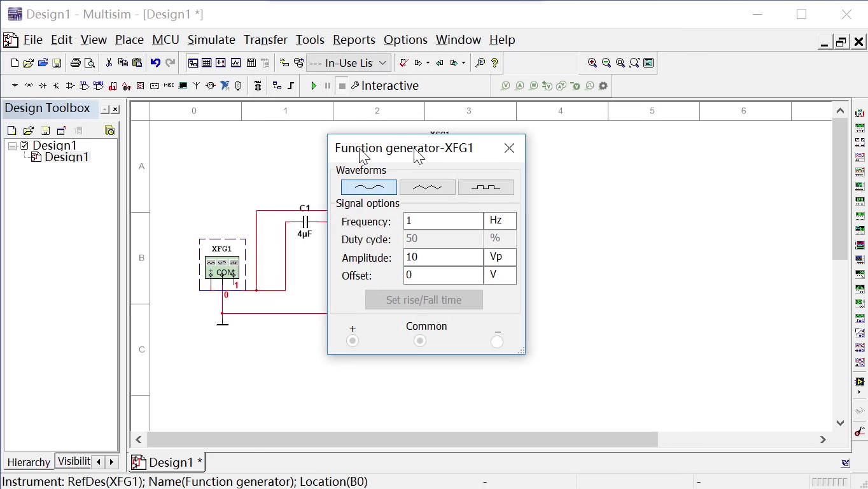Viewport: 868px width, 489px height.
Task: Stop the simulation
Action: 342,86
